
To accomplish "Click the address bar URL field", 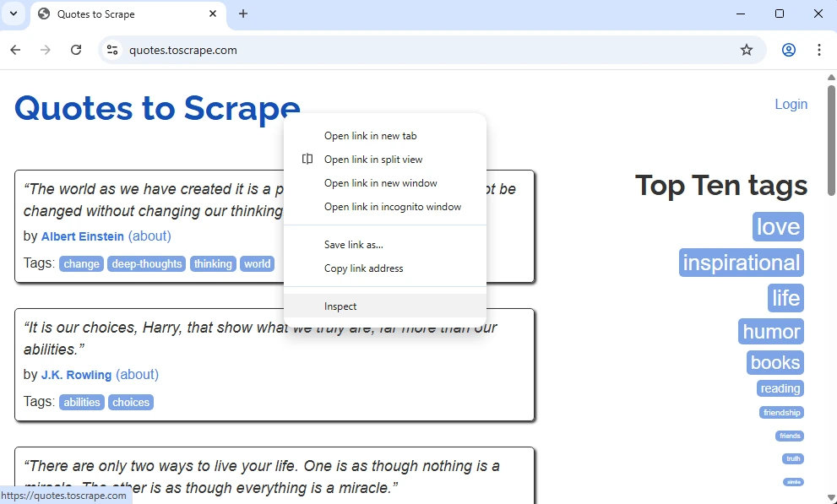I will pos(422,50).
